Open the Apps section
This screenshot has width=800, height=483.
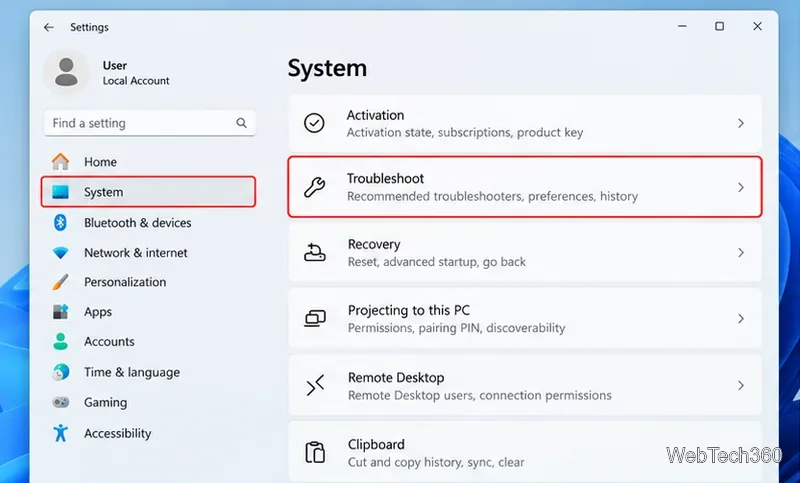[x=148, y=312]
